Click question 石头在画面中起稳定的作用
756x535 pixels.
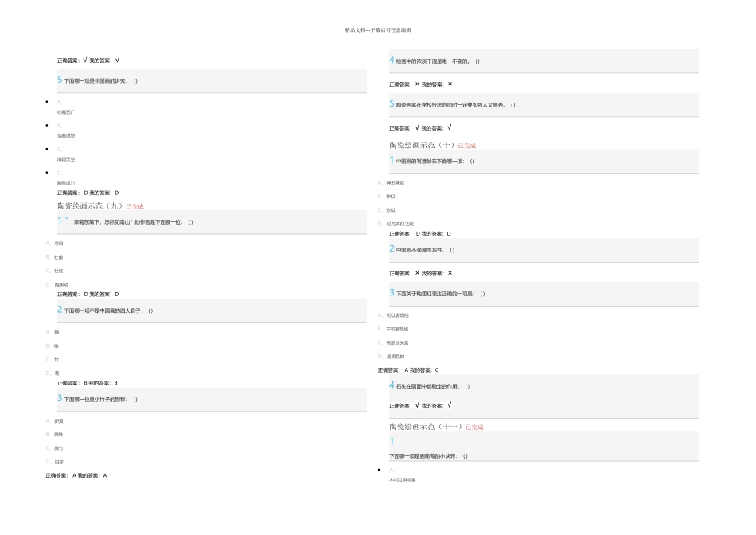(432, 387)
